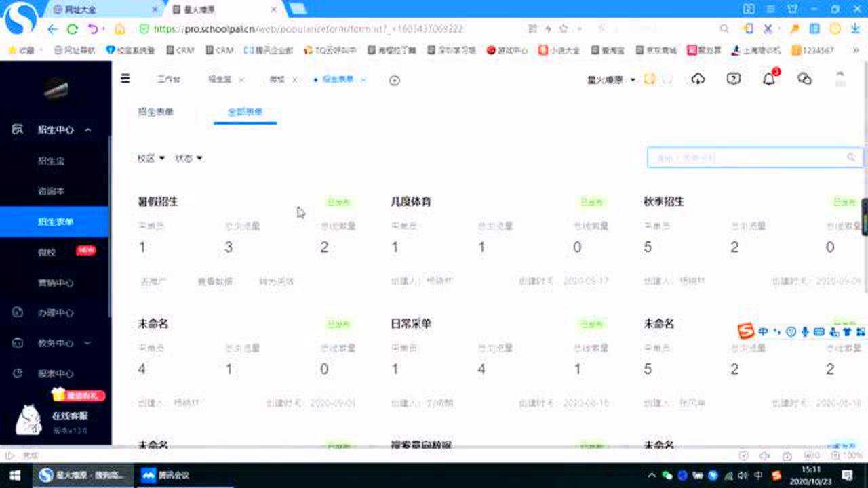
Task: Click the browser refresh icon
Action: [73, 29]
